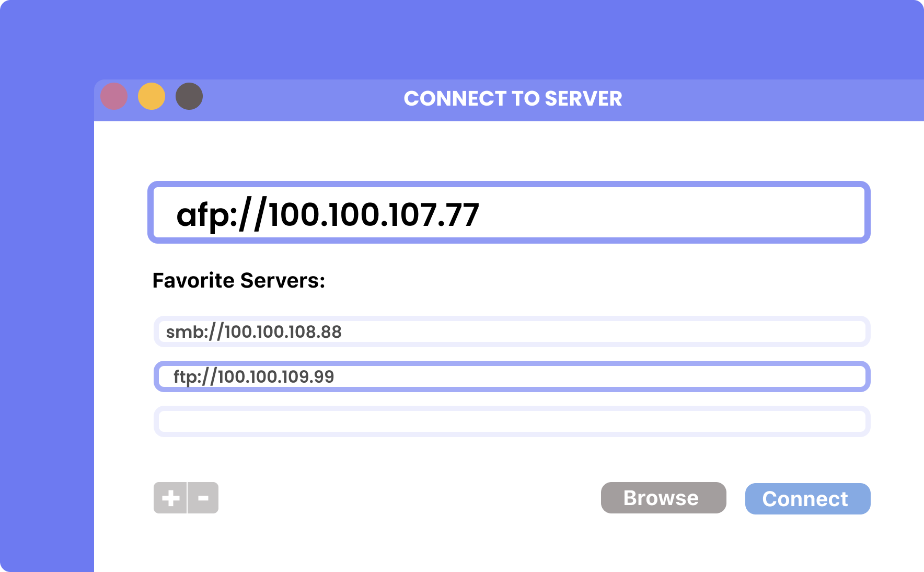Click the dark gray window circle icon

click(189, 96)
